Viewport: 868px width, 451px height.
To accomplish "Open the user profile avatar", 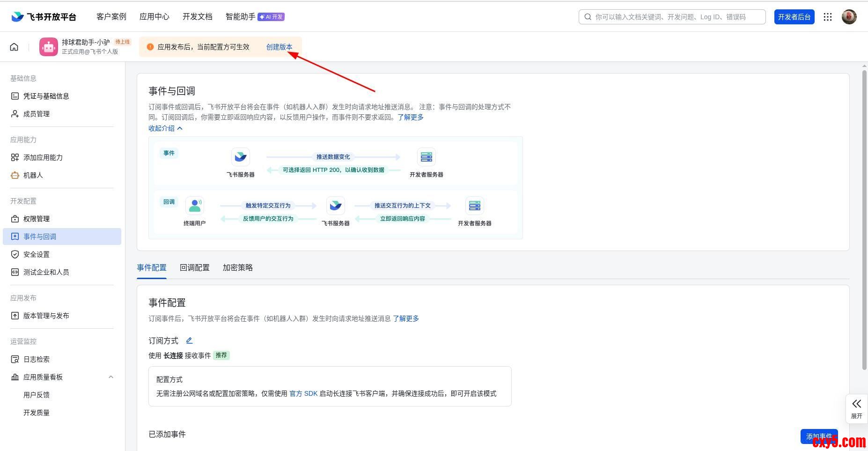I will [x=849, y=17].
